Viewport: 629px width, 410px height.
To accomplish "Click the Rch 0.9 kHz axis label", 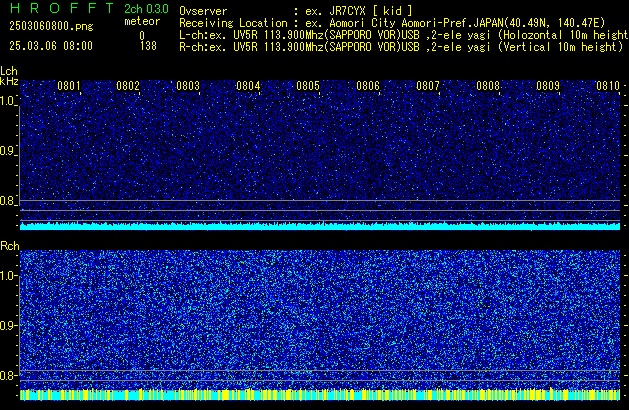I will click(7, 325).
